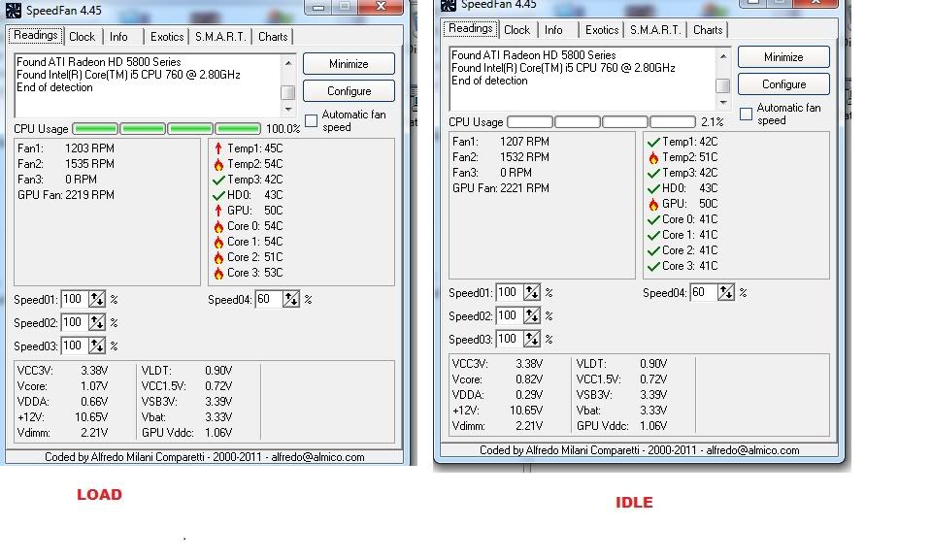Click the HD0 green check icon in LOAD window
Screen dimensions: 932x560
pyautogui.click(x=218, y=195)
